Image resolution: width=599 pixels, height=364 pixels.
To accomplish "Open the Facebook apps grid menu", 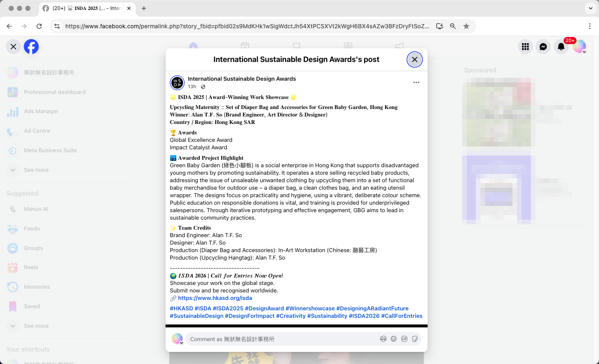I will [525, 47].
